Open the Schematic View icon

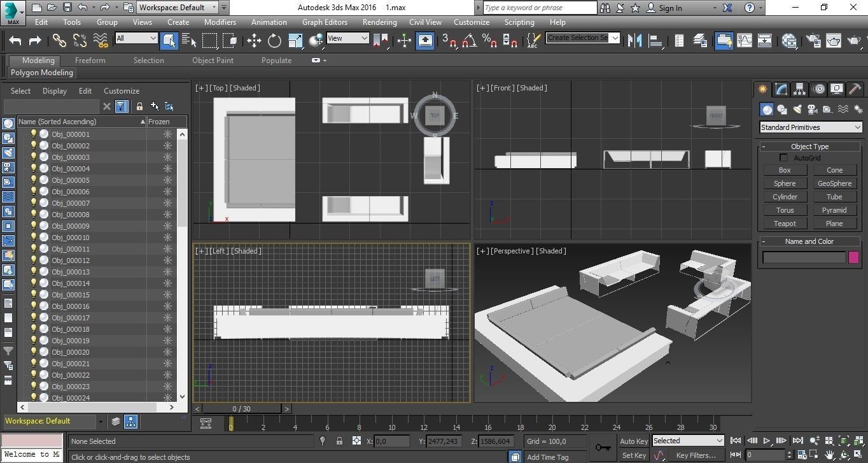tap(765, 40)
